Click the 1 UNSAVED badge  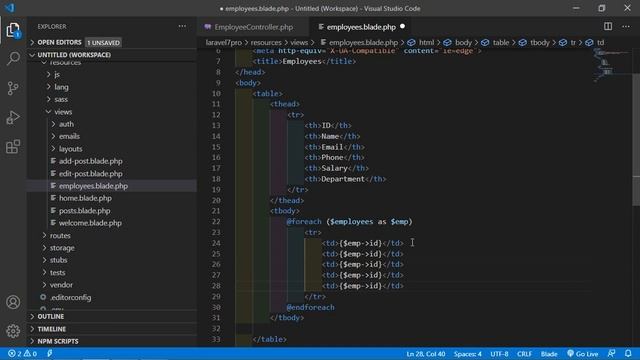(x=103, y=42)
